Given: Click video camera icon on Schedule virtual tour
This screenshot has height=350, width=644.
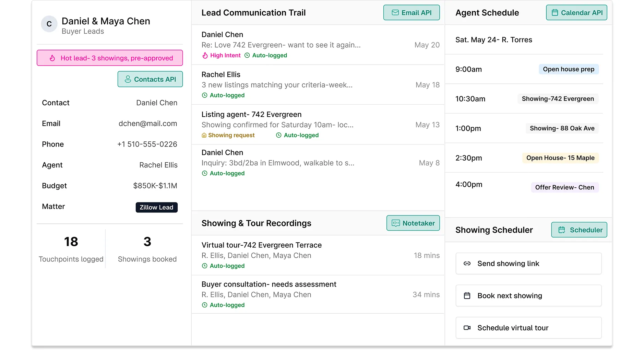Looking at the screenshot, I should coord(467,328).
